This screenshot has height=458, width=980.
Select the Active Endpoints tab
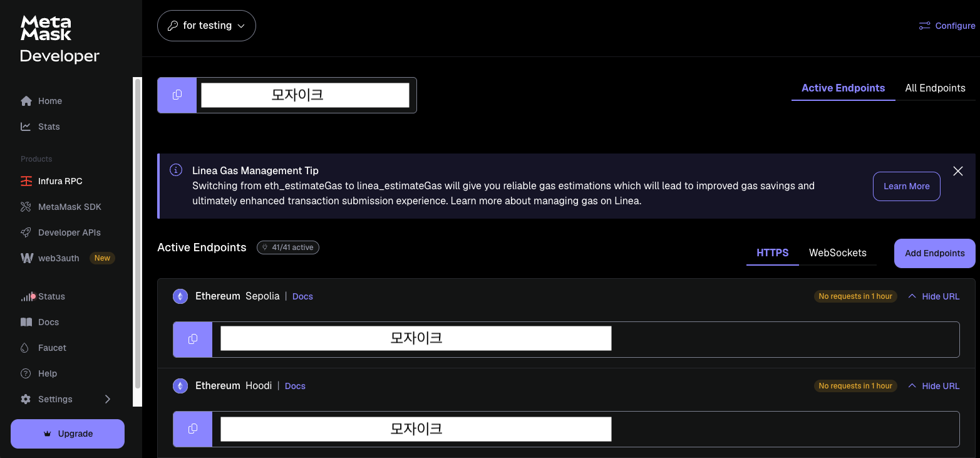click(843, 88)
